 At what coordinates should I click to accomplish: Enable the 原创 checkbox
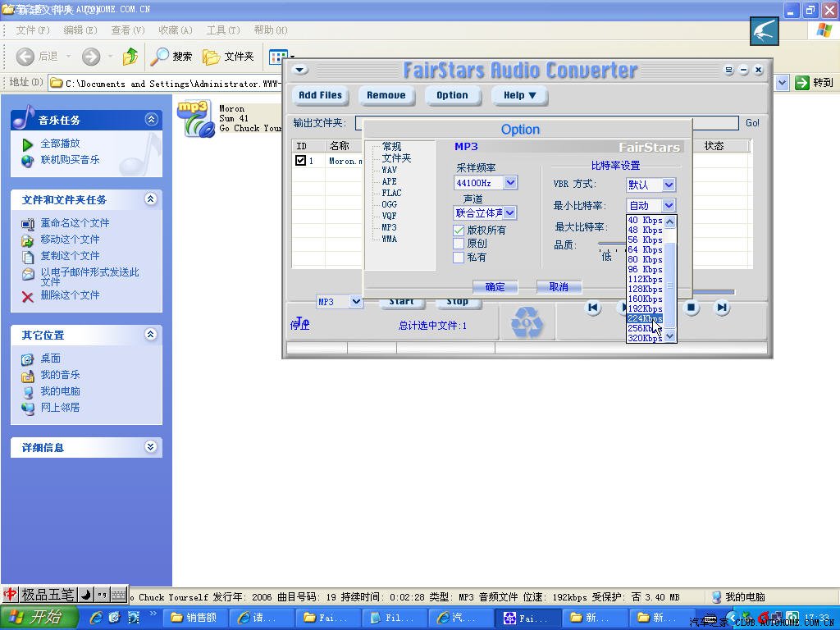459,244
